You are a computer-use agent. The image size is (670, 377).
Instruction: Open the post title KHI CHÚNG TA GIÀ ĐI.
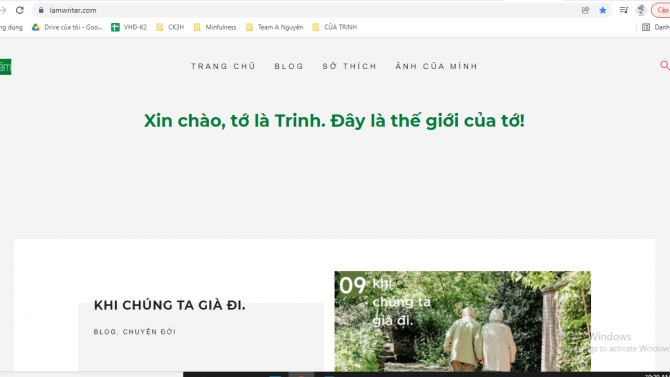[x=170, y=305]
